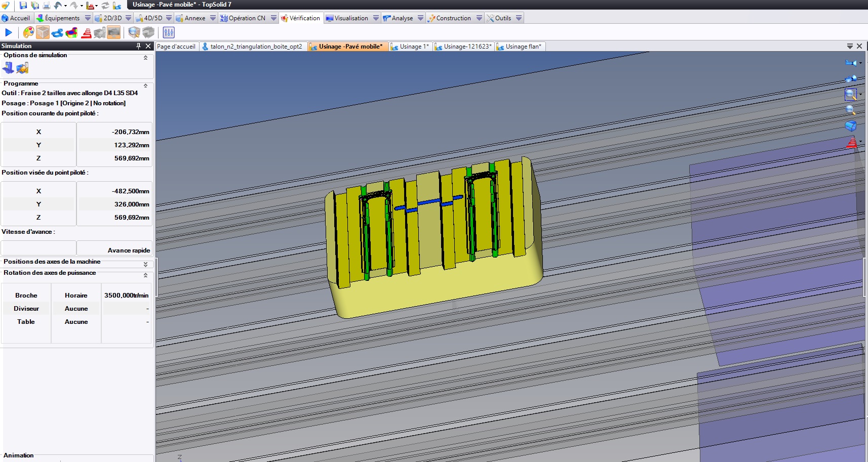
Task: Open the Usinage-121623 document tab
Action: coord(467,47)
